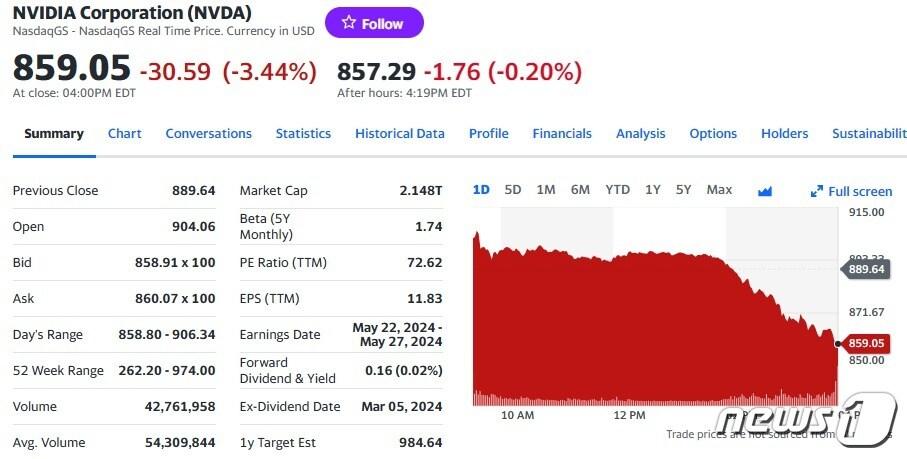The width and height of the screenshot is (907, 459).
Task: Select the 1D chart range
Action: pos(481,190)
